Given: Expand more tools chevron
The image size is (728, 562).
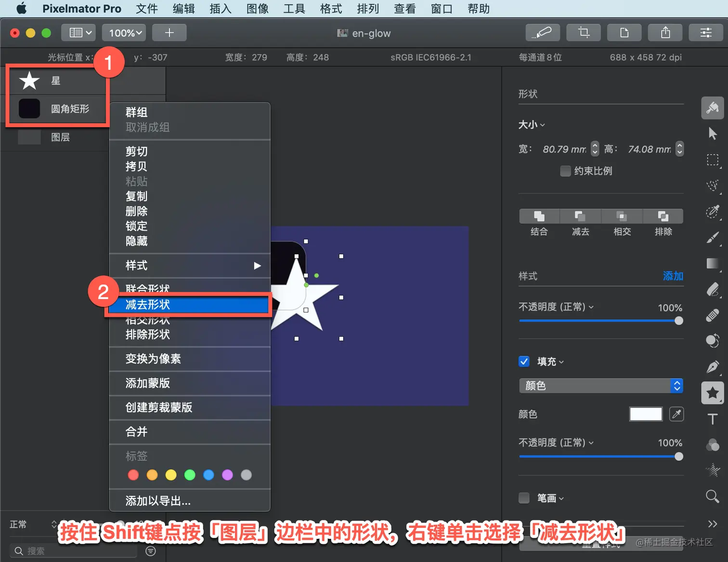Looking at the screenshot, I should pyautogui.click(x=713, y=524).
